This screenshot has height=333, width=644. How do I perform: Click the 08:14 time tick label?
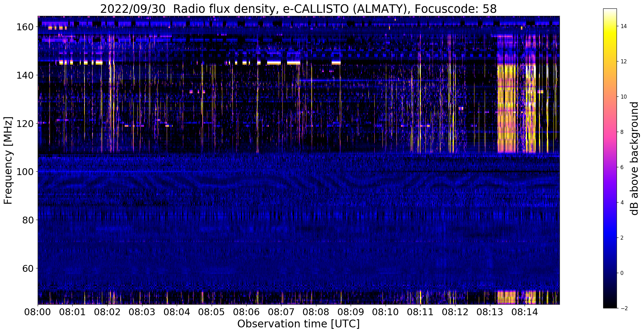click(525, 311)
